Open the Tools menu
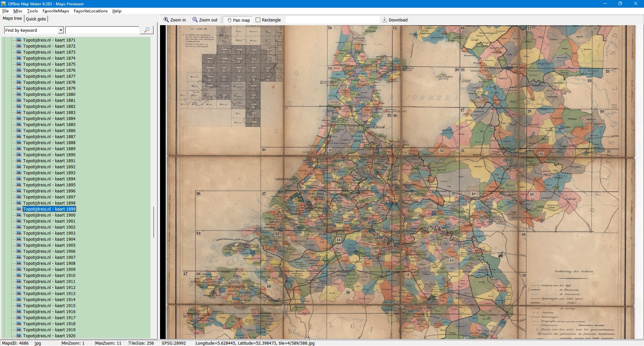 [33, 11]
